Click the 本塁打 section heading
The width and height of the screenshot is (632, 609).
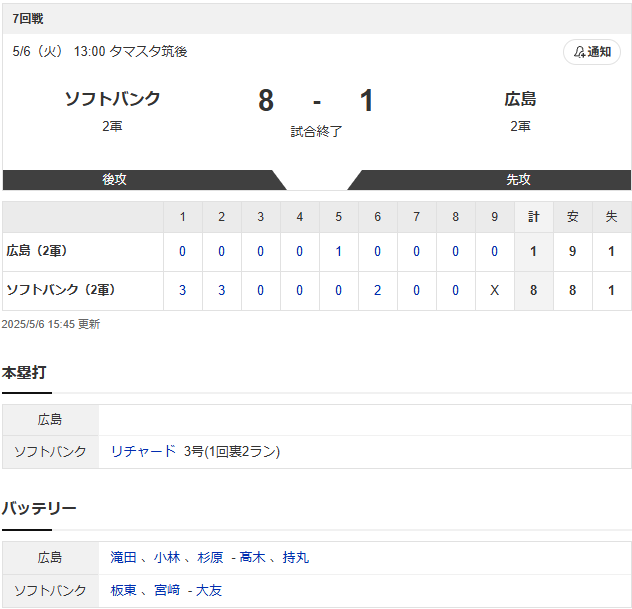(x=24, y=372)
